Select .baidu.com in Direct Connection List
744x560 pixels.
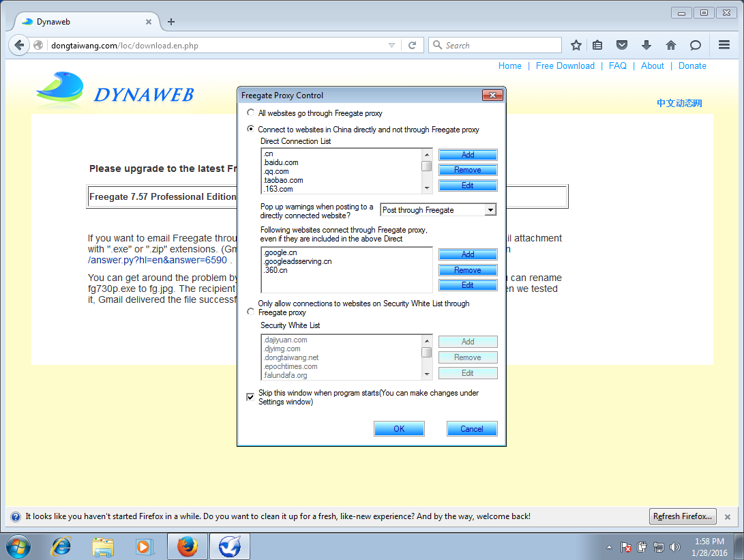pyautogui.click(x=281, y=162)
